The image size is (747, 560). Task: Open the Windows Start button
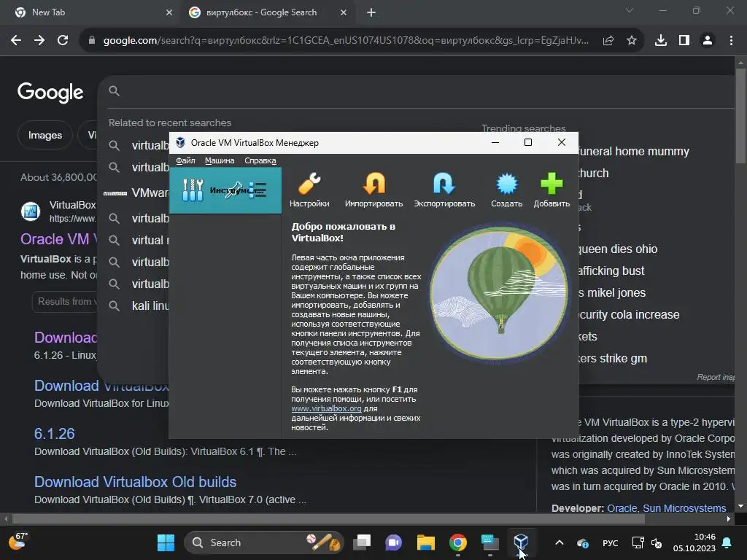click(166, 542)
